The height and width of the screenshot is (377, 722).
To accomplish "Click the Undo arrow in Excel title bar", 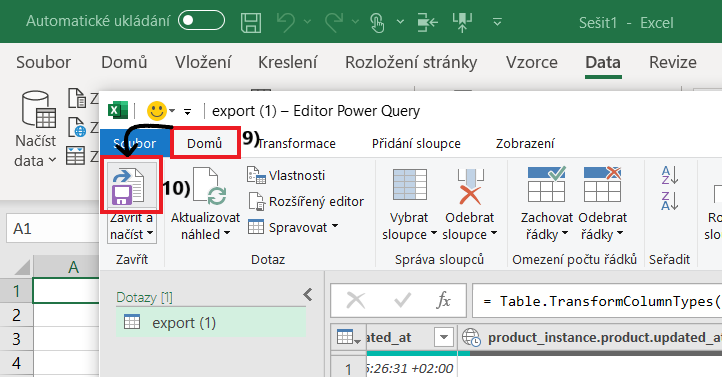I will coord(286,22).
